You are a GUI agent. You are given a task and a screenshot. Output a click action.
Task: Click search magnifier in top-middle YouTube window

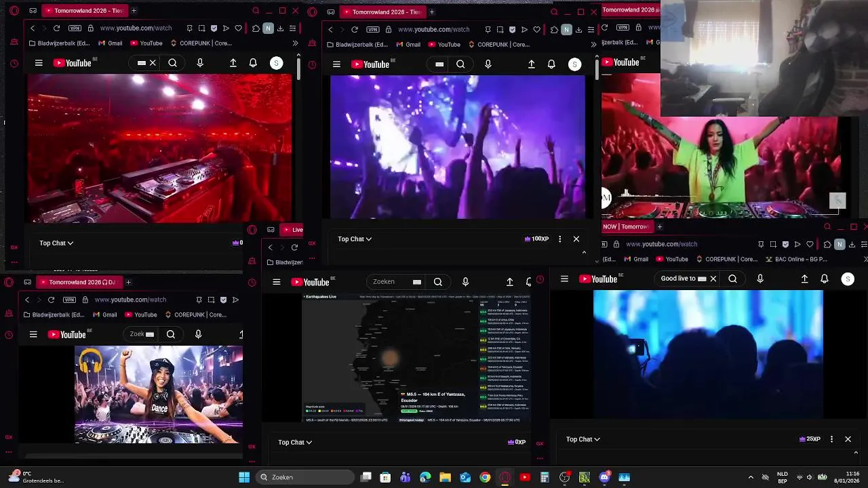click(460, 64)
